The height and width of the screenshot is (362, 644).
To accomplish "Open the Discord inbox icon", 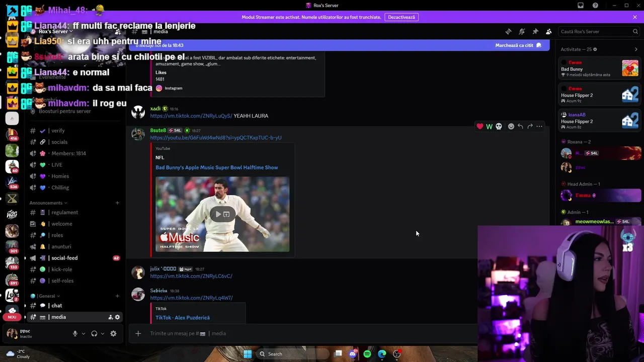I will point(581,6).
